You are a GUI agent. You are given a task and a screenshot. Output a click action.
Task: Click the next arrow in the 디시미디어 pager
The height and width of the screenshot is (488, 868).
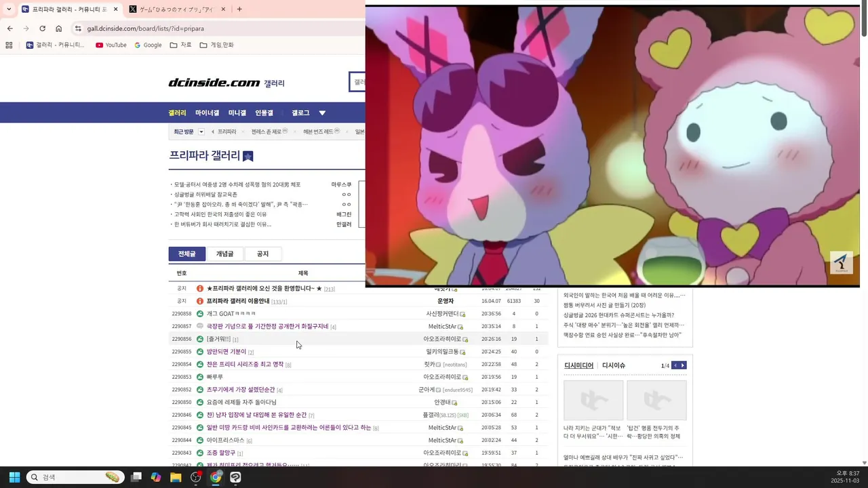[x=683, y=365]
